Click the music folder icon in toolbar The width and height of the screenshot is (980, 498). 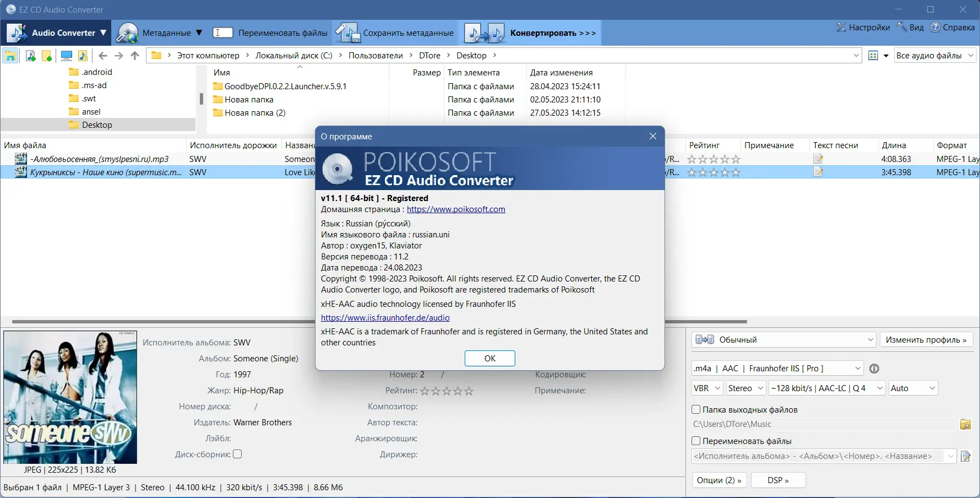[83, 56]
